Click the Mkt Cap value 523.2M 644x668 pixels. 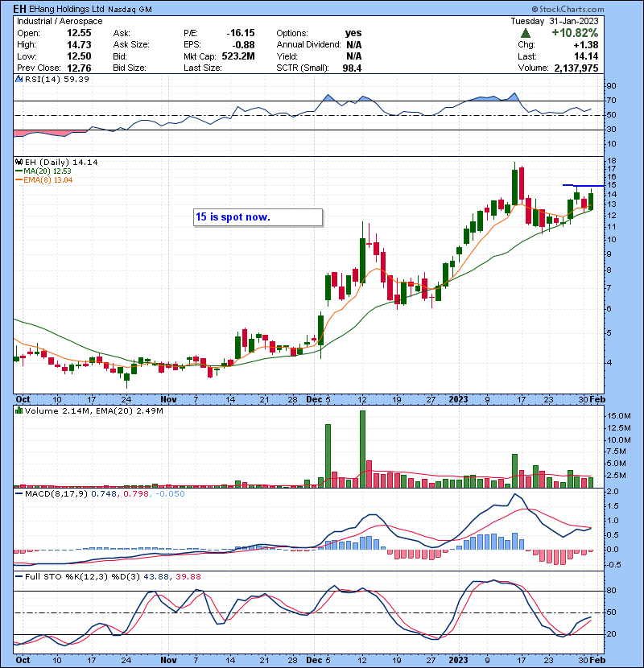coord(237,56)
